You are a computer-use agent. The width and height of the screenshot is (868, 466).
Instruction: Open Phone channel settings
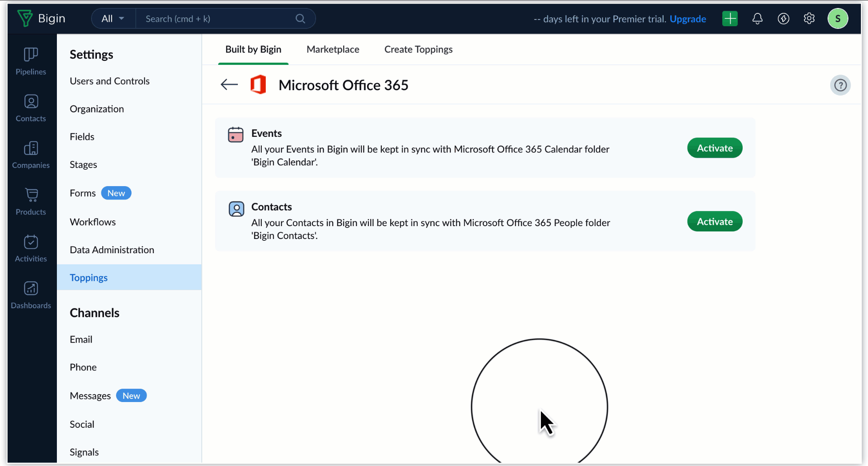83,367
